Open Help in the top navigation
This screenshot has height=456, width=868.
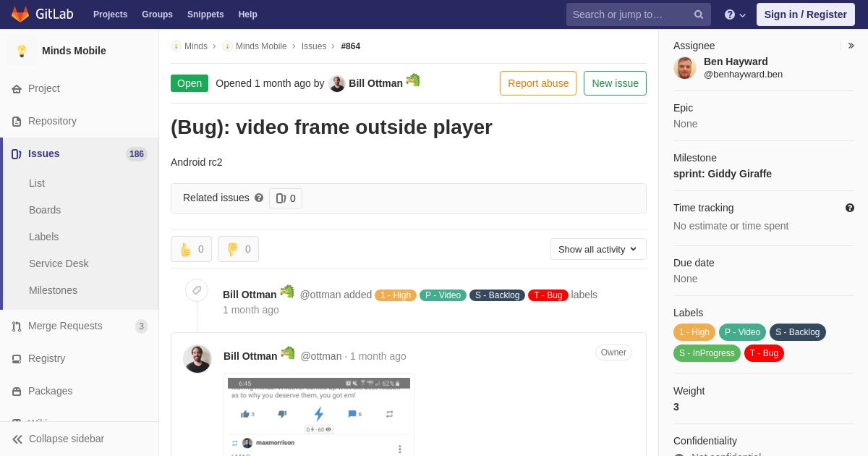click(x=248, y=14)
